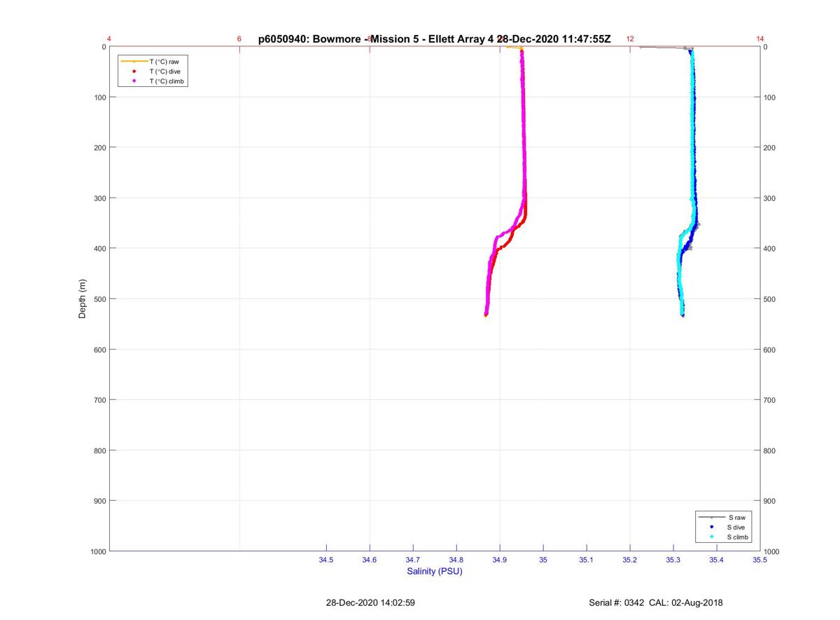Click the red temperature tick label 4
The height and width of the screenshot is (620, 840).
click(109, 39)
